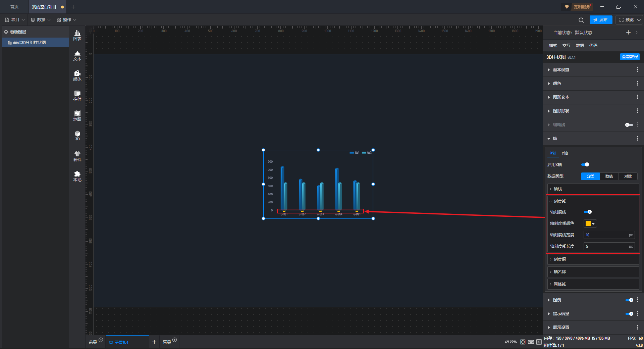
Task: Click the 发布 publish button
Action: point(601,20)
